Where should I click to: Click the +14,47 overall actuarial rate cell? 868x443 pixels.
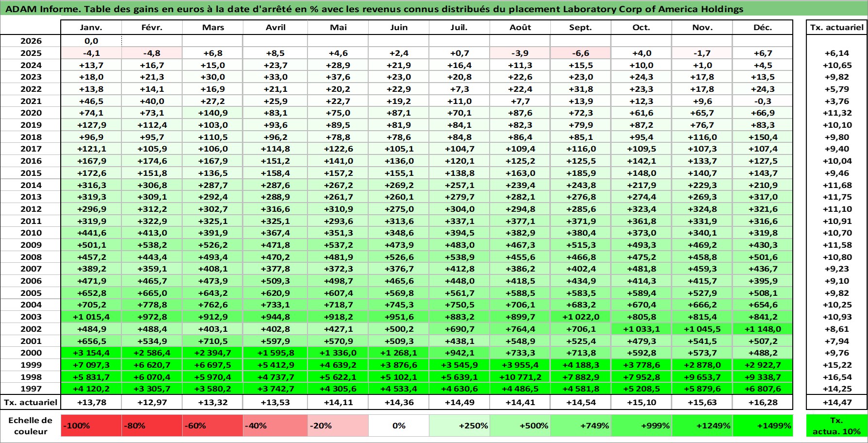[837, 402]
